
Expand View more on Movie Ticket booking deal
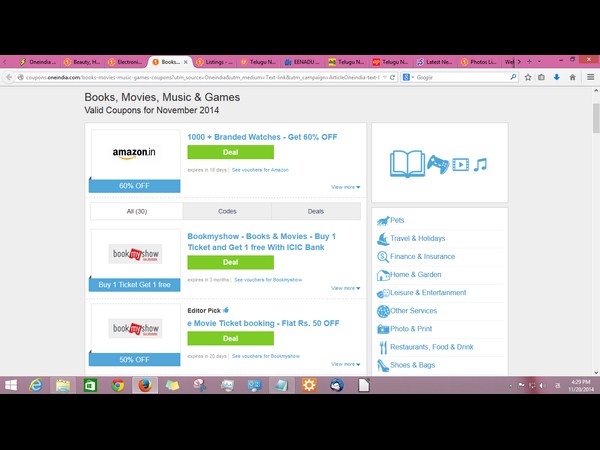click(345, 365)
